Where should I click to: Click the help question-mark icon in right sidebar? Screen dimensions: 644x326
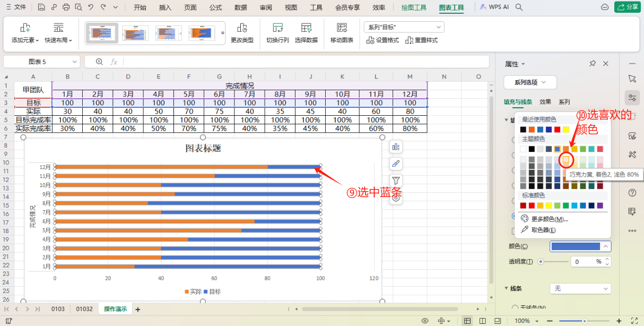coord(632,192)
